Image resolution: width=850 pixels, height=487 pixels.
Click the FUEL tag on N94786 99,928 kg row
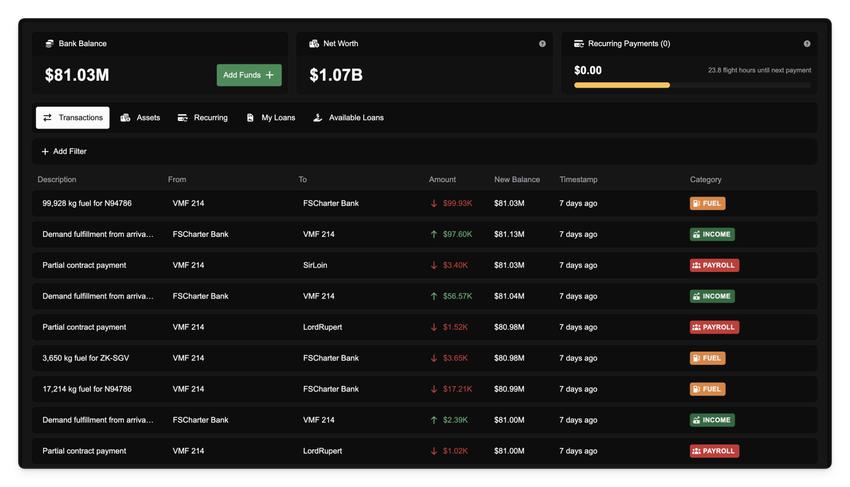pyautogui.click(x=707, y=203)
